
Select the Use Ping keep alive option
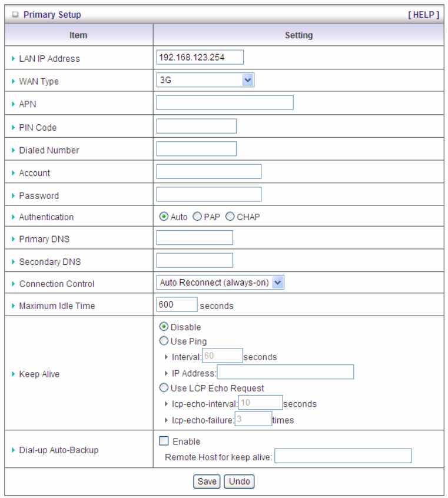pos(164,341)
